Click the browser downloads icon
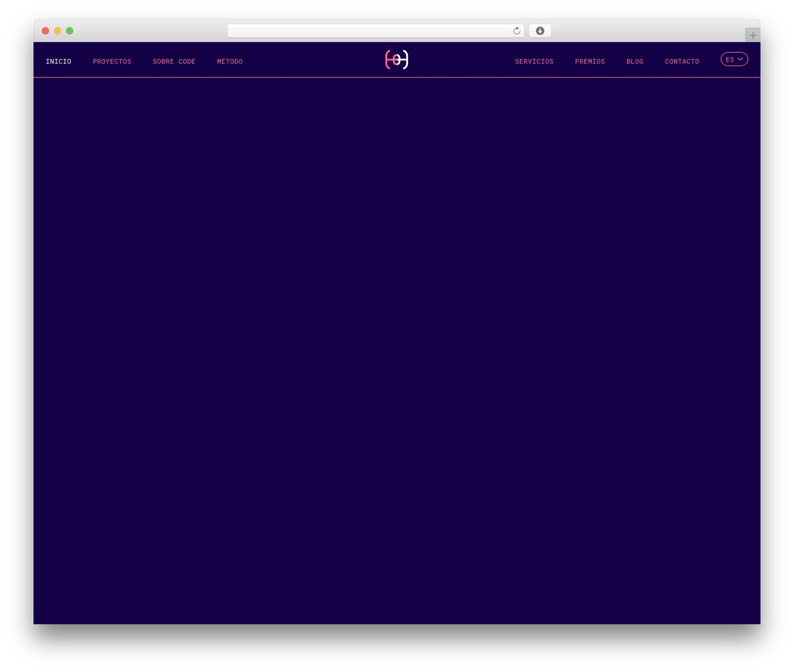Viewport: 794px width, 672px height. point(540,31)
